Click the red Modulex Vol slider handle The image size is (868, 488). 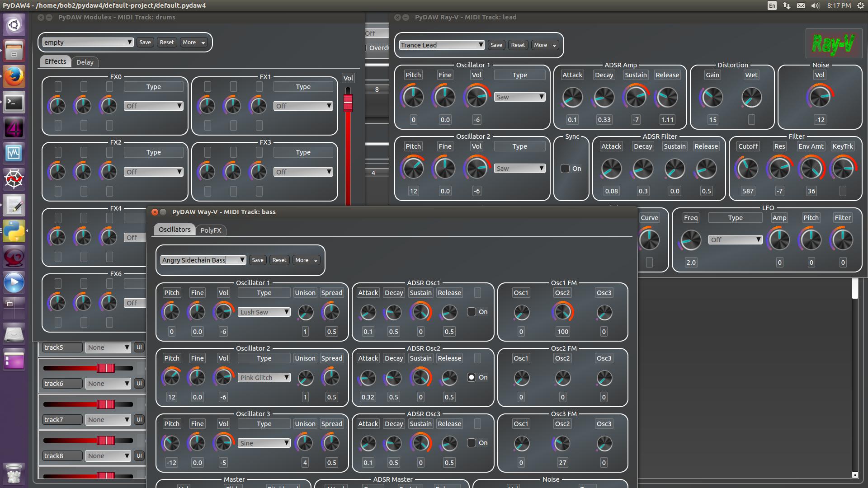tap(348, 102)
